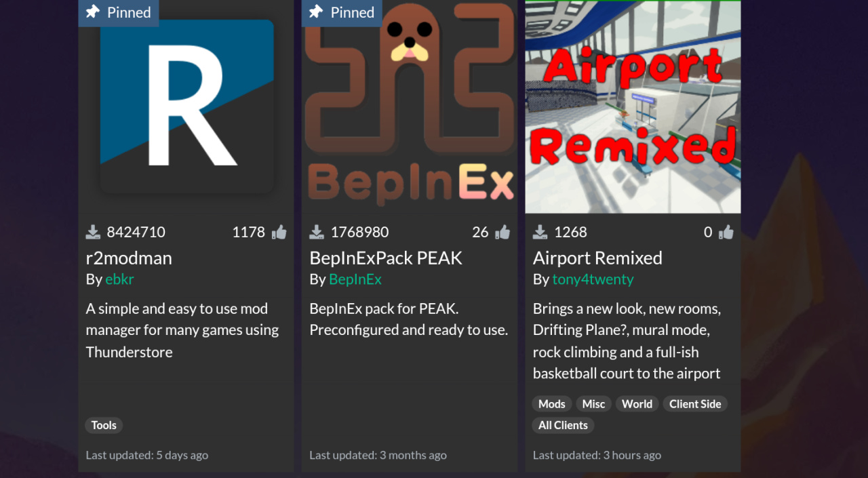
Task: Click the thumbs-up icon on r2modman card
Action: 279,233
